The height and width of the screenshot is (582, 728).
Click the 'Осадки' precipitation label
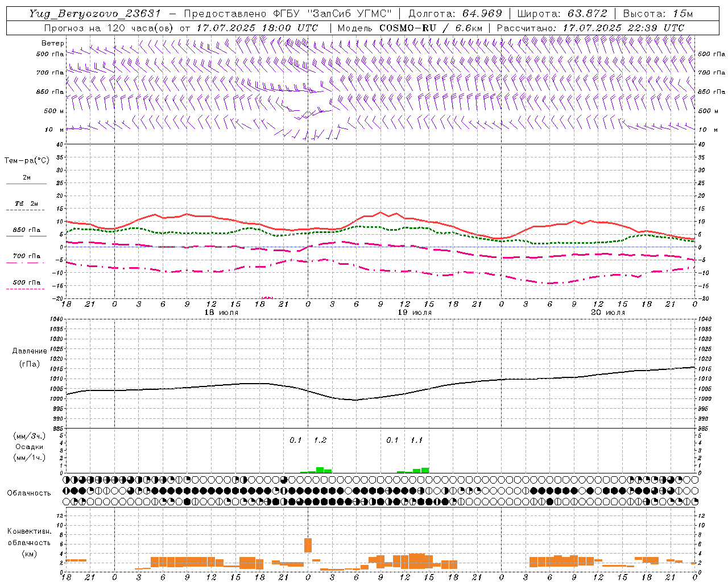30,447
